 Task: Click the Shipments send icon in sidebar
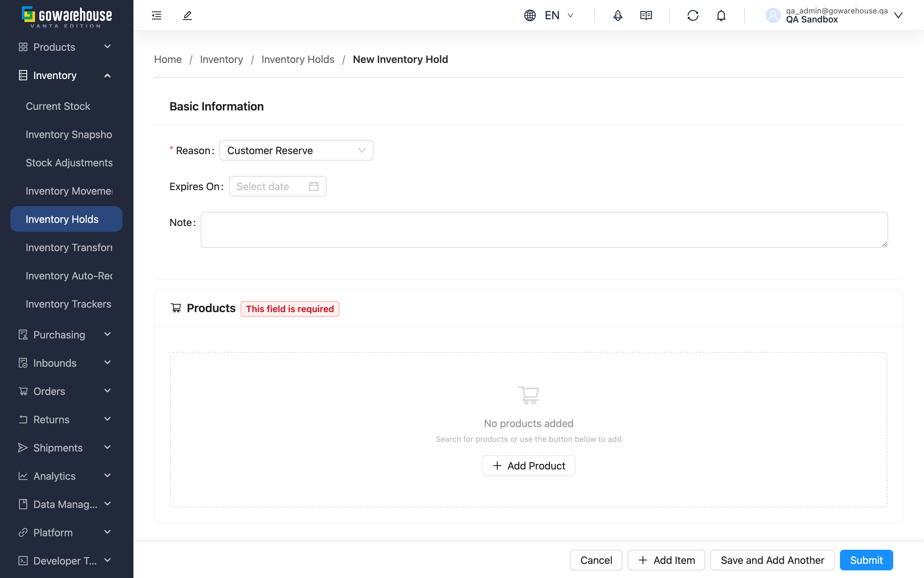click(23, 448)
